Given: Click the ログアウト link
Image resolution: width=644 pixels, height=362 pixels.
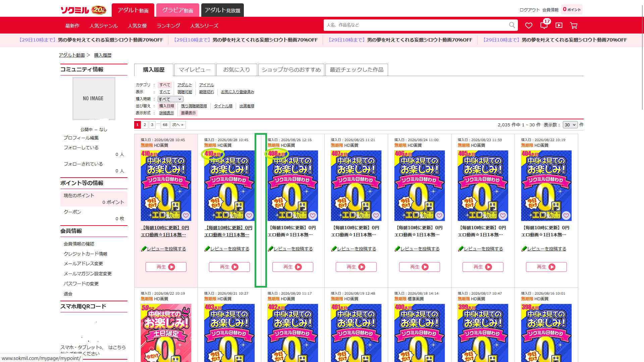Looking at the screenshot, I should (x=530, y=10).
